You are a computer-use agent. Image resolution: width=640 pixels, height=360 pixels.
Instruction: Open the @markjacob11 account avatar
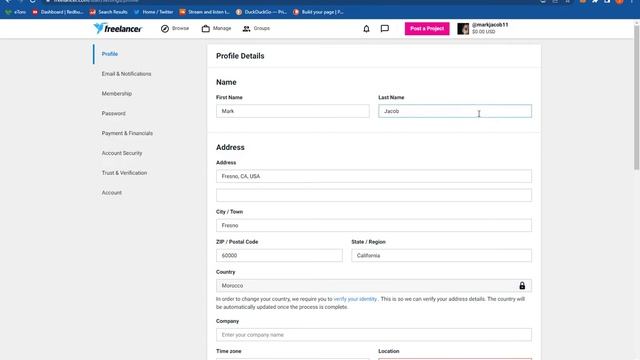tap(463, 29)
